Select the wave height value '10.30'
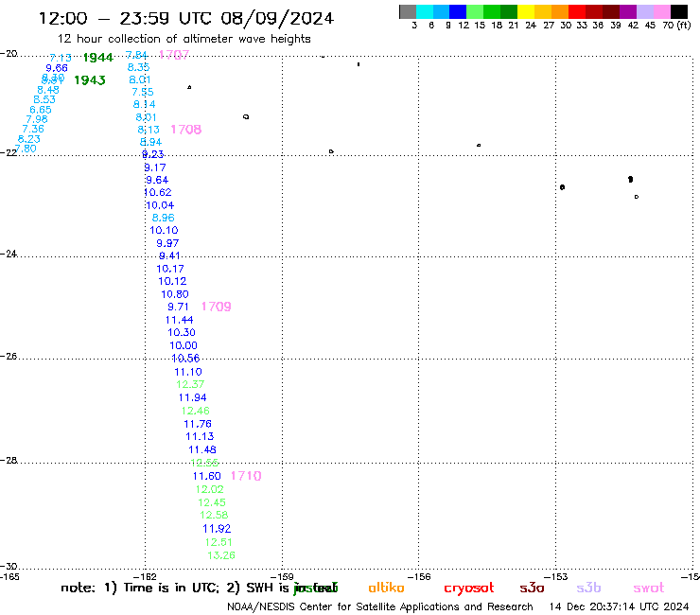The height and width of the screenshot is (615, 700). coord(182,332)
